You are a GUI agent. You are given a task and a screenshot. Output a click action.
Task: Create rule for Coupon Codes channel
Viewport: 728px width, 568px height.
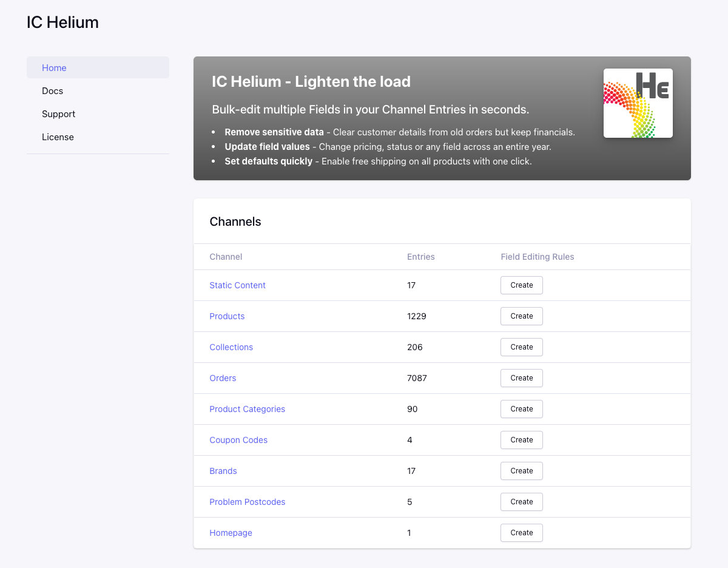[x=521, y=440]
